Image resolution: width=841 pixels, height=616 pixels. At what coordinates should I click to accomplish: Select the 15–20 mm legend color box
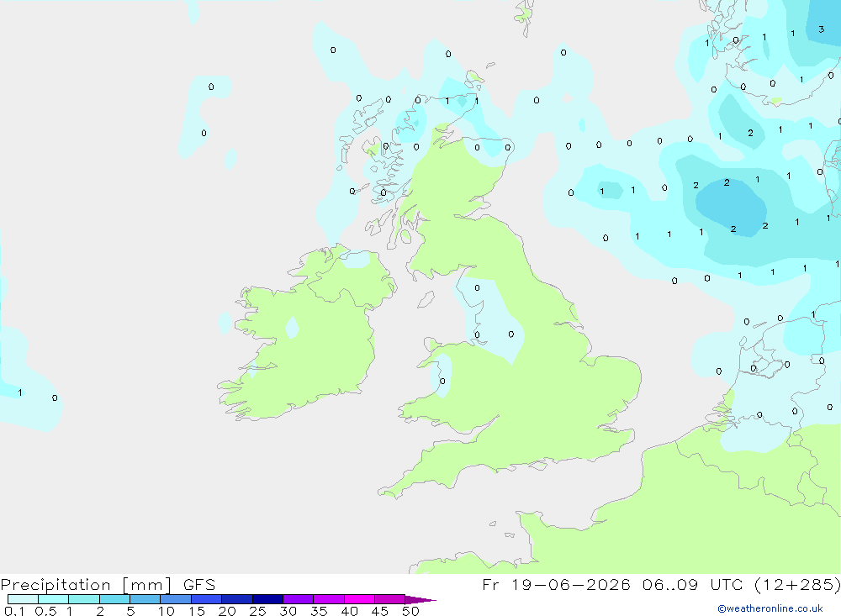[207, 599]
